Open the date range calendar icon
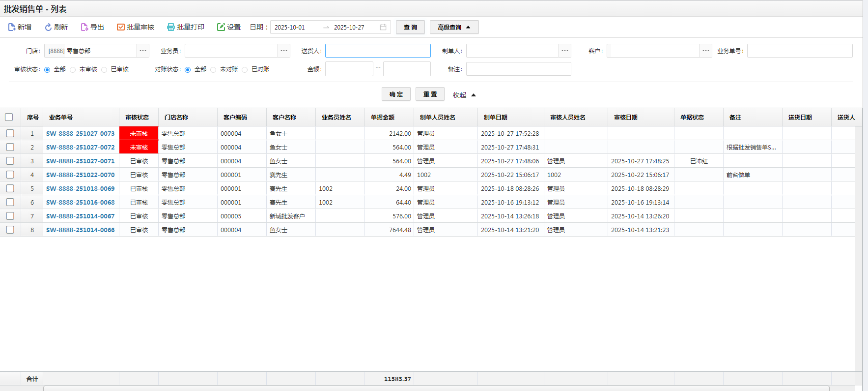 383,27
